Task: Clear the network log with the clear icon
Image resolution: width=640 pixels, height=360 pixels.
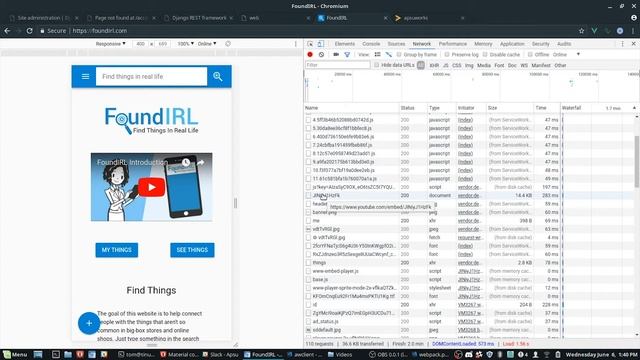Action: (x=321, y=54)
